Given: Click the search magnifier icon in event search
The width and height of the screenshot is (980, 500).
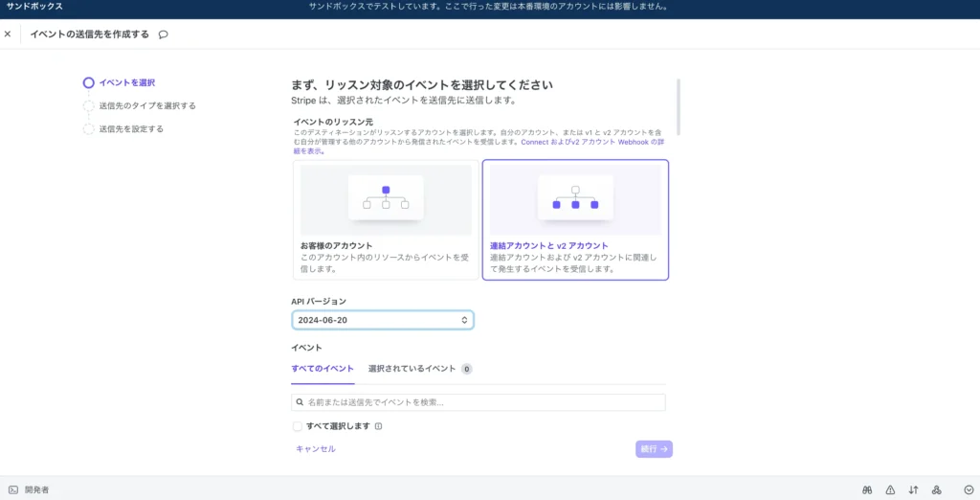Looking at the screenshot, I should pos(301,402).
